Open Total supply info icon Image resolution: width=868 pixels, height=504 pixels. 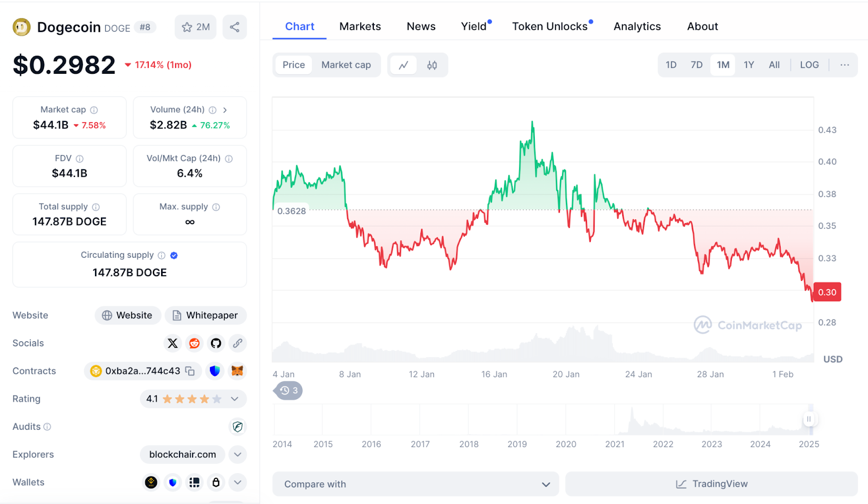click(x=96, y=207)
